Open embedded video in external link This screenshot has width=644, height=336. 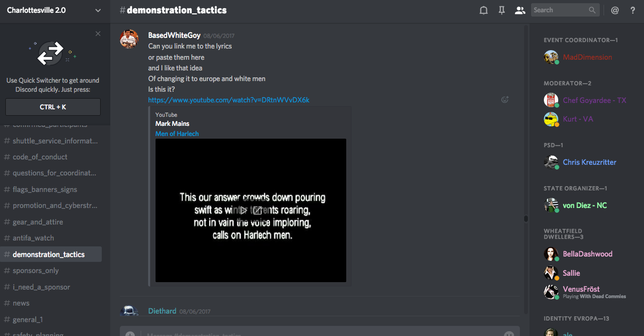pos(258,210)
